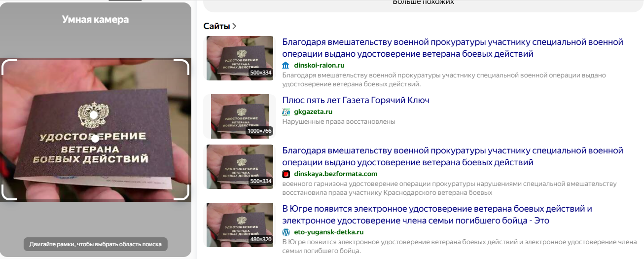Viewport: 644px width, 259px height.
Task: Click the dinskaya.bezformata.com red favicon
Action: (286, 174)
